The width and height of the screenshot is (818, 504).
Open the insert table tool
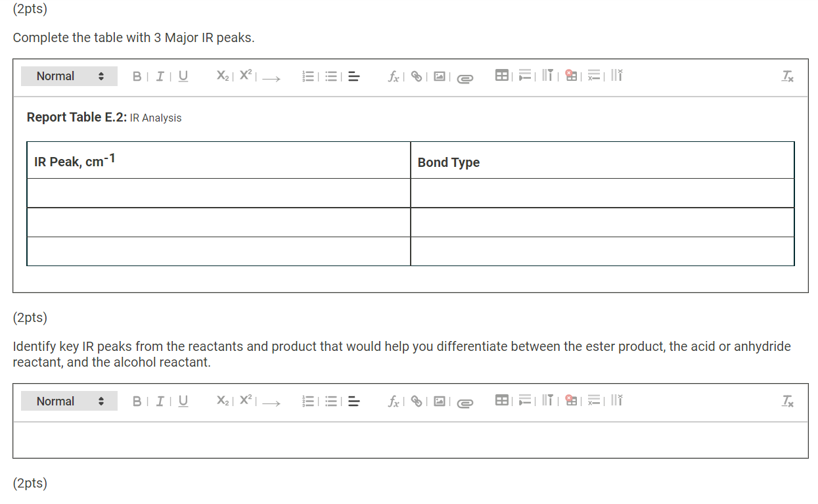pos(501,75)
